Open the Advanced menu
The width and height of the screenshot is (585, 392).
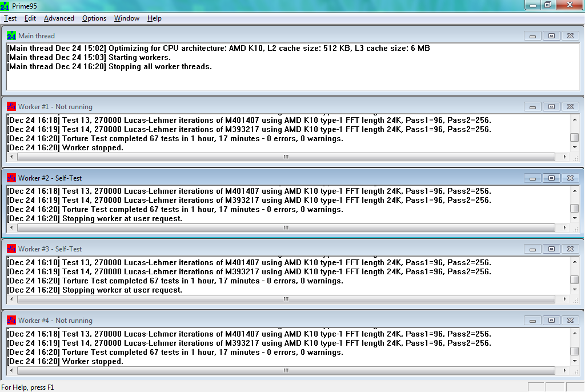59,18
